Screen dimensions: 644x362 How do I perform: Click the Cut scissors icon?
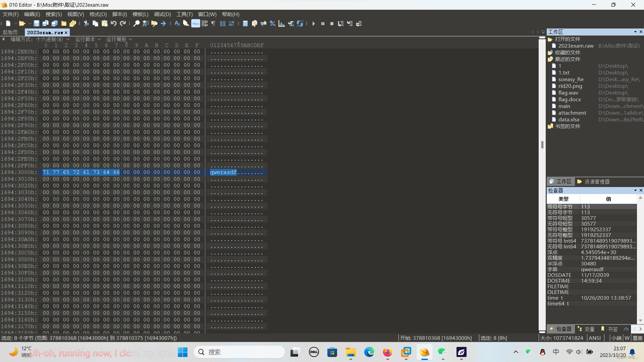(86, 23)
